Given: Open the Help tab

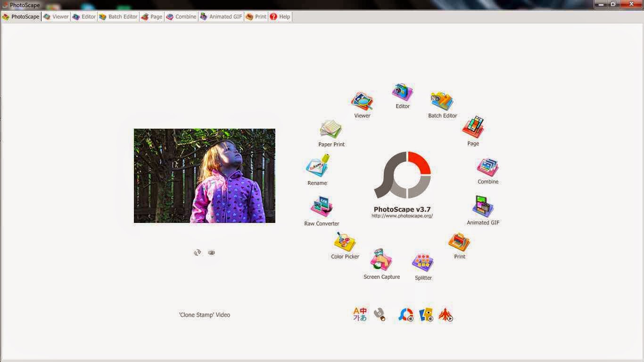Looking at the screenshot, I should [280, 16].
